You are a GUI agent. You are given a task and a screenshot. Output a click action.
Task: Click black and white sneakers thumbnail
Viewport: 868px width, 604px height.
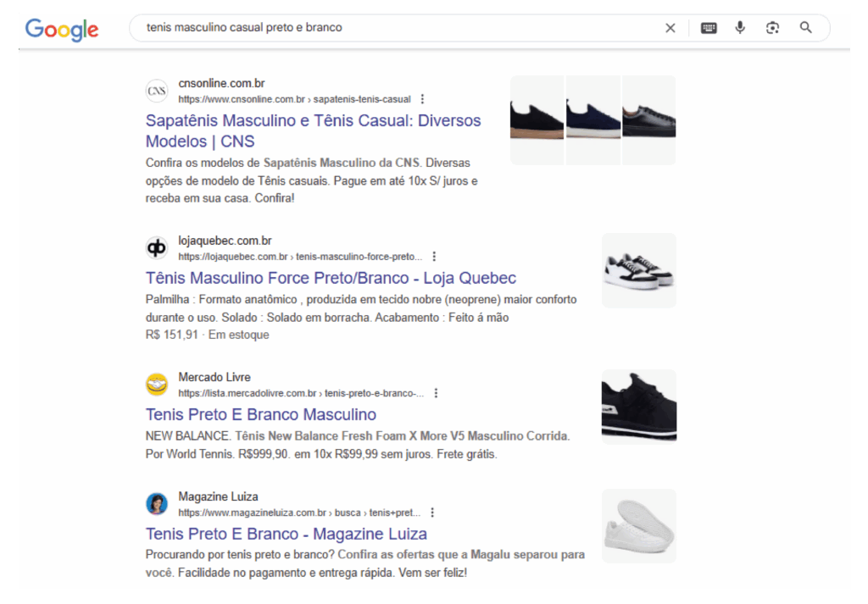[x=639, y=270]
